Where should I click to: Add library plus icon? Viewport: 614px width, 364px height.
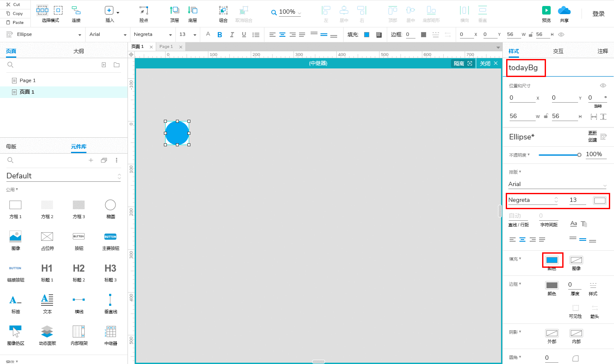tap(91, 160)
